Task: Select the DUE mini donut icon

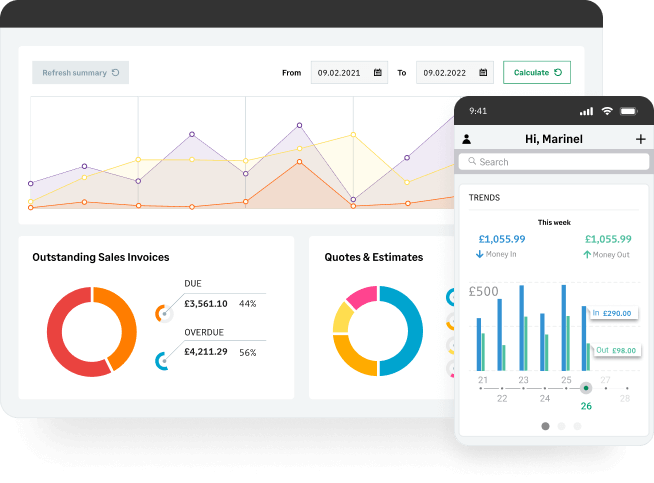Action: [x=164, y=314]
